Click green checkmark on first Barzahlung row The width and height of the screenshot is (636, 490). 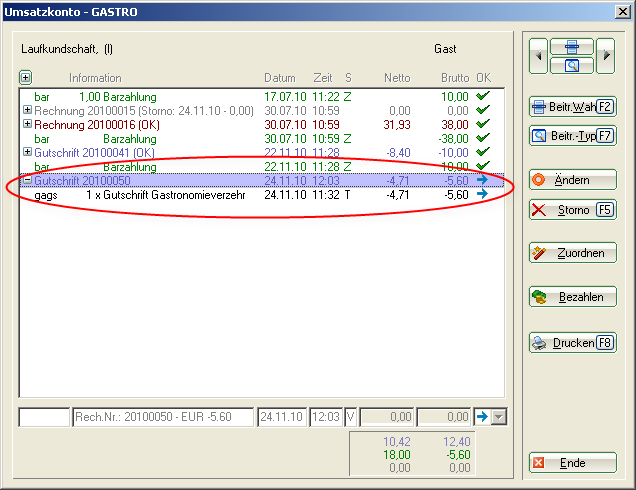(483, 96)
